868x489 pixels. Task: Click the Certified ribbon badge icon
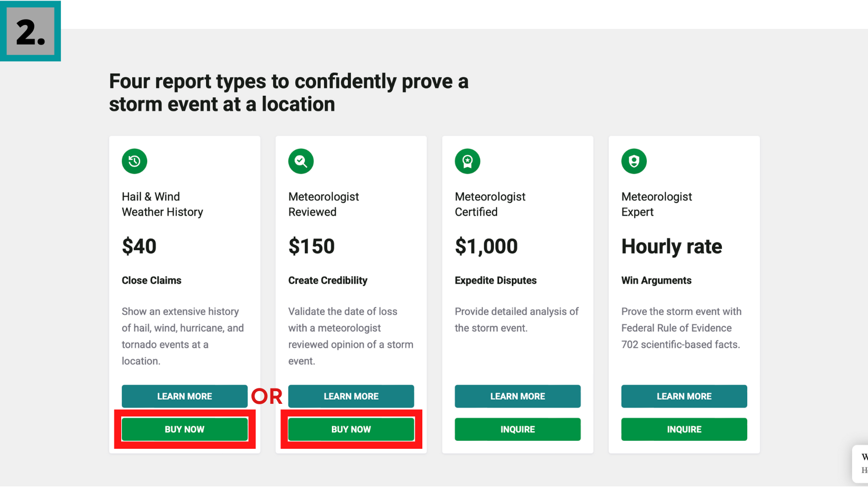(467, 161)
